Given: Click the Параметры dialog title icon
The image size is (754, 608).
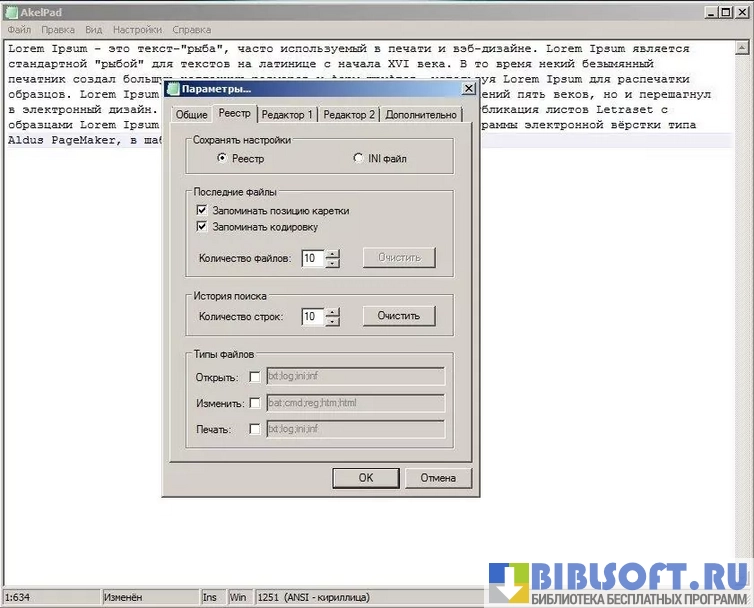Looking at the screenshot, I should coord(173,89).
